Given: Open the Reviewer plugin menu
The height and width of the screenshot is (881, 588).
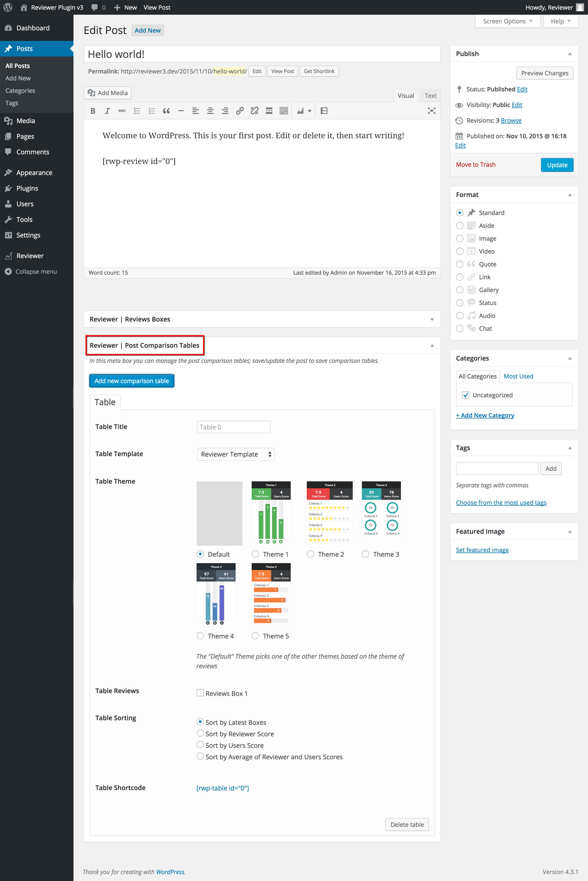Looking at the screenshot, I should 30,255.
